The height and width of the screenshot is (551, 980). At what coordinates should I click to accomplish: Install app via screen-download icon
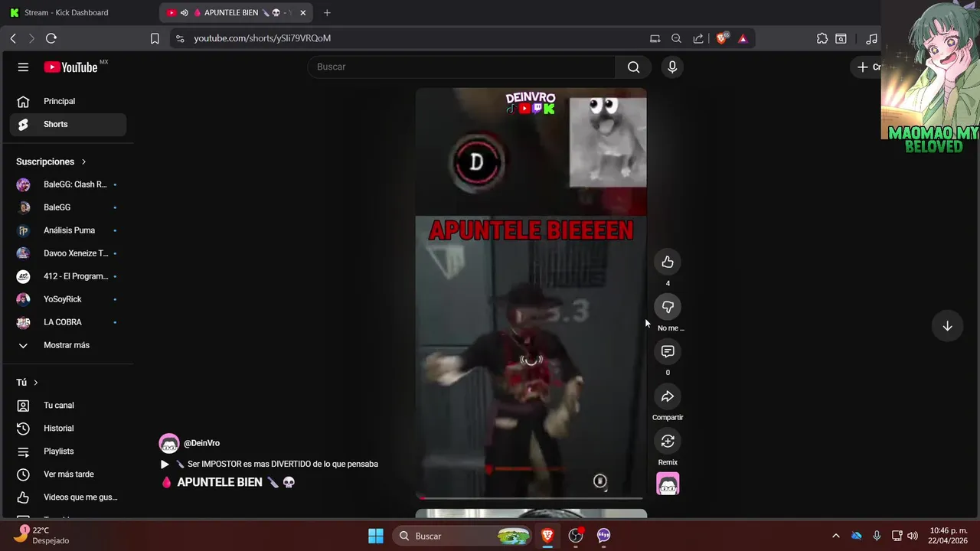[655, 38]
